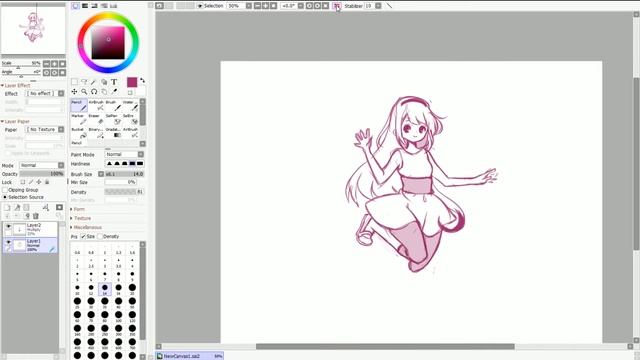Delete the selected layer with trash icon

tap(36, 216)
